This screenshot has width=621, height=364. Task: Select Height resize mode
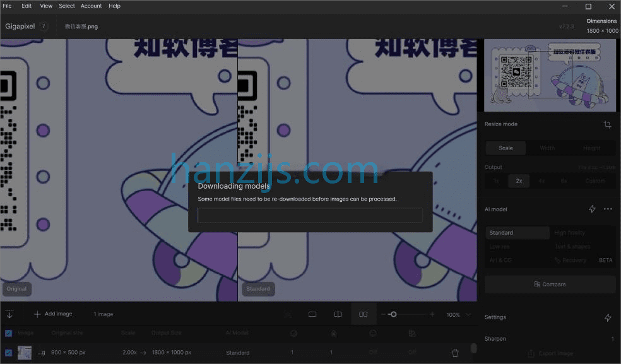tap(592, 148)
